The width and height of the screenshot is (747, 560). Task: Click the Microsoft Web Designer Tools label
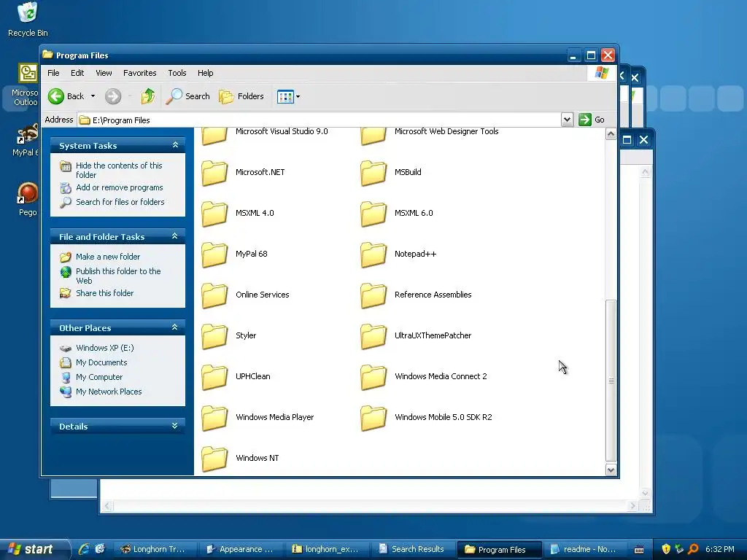(446, 131)
